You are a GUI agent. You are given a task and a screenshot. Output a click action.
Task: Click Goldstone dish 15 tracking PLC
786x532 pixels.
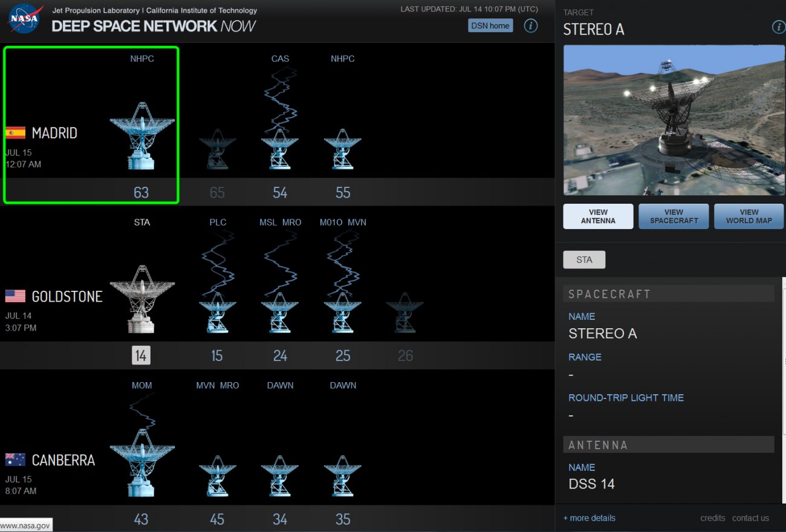coord(217,313)
